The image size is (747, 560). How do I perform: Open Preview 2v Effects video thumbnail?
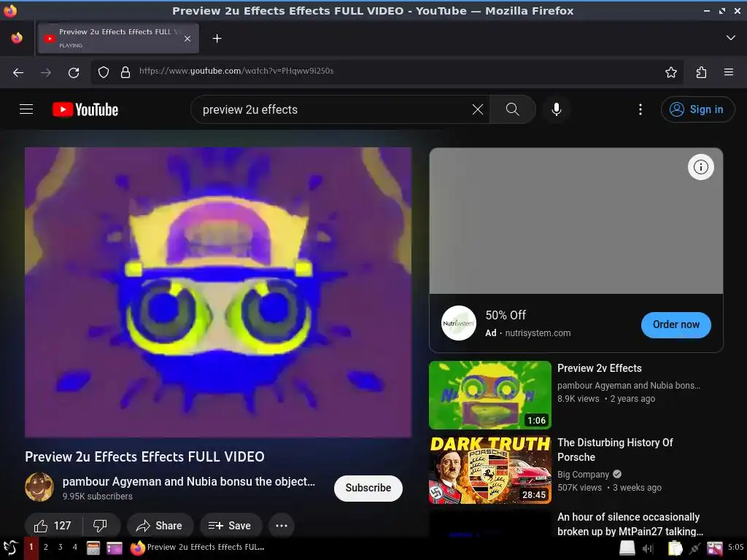coord(489,395)
